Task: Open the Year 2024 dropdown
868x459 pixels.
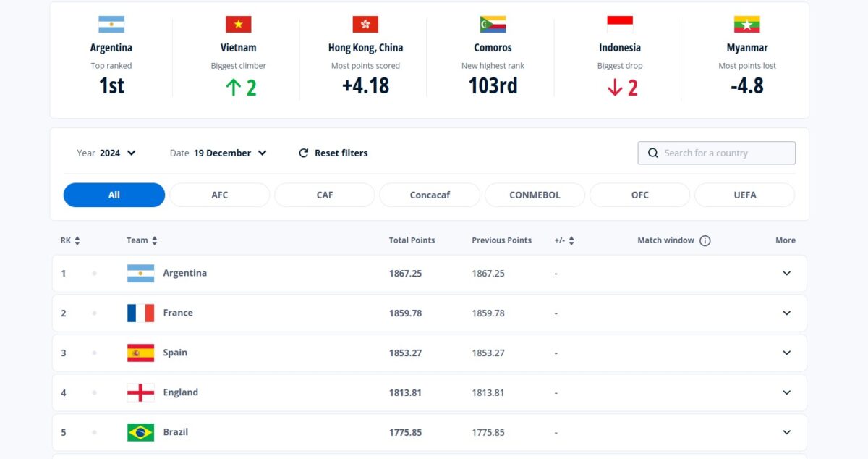Action: coord(106,153)
